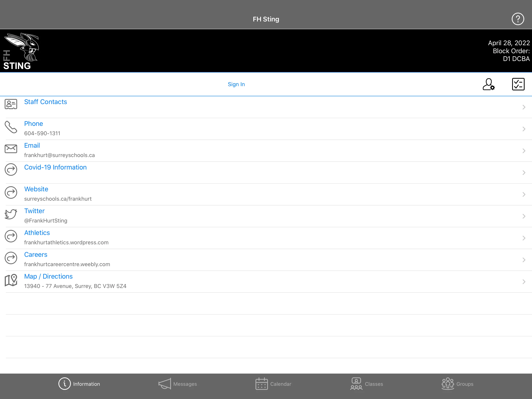Open the Covid-19 Information link
The image size is (532, 399).
tap(55, 167)
